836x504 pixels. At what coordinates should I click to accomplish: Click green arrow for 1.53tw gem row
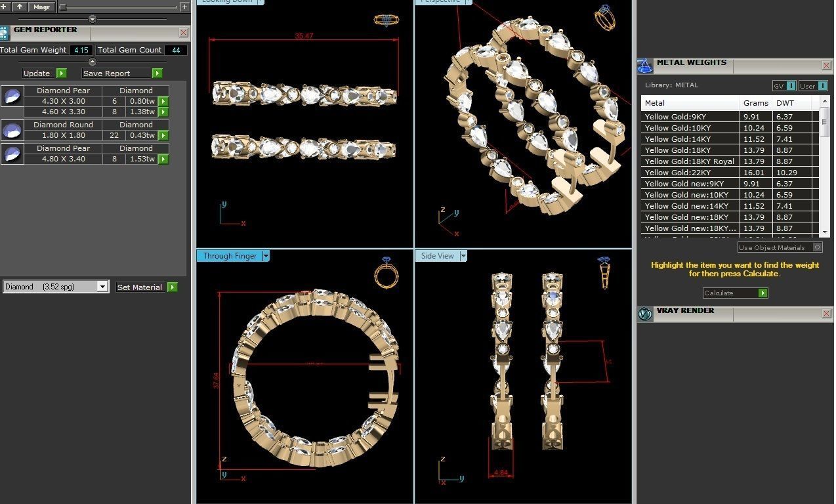(x=163, y=159)
